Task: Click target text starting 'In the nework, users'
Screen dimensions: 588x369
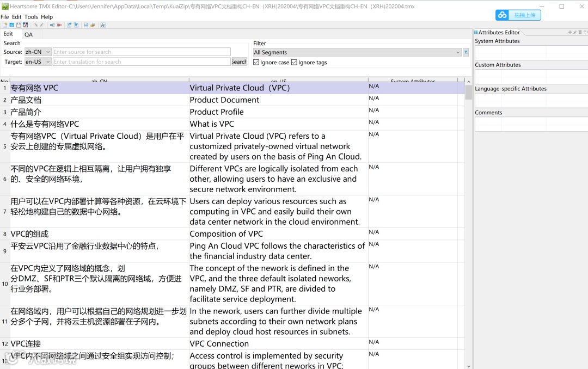Action: 278,321
